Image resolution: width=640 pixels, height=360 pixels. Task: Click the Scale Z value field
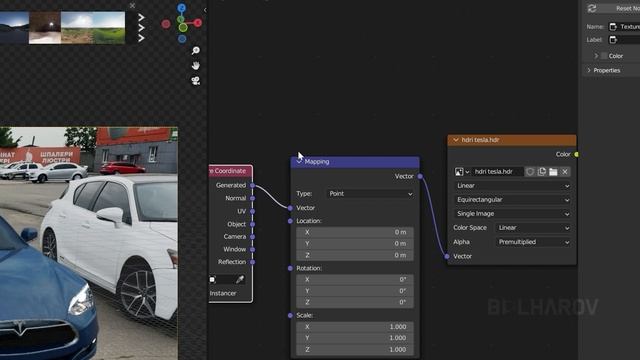point(354,350)
